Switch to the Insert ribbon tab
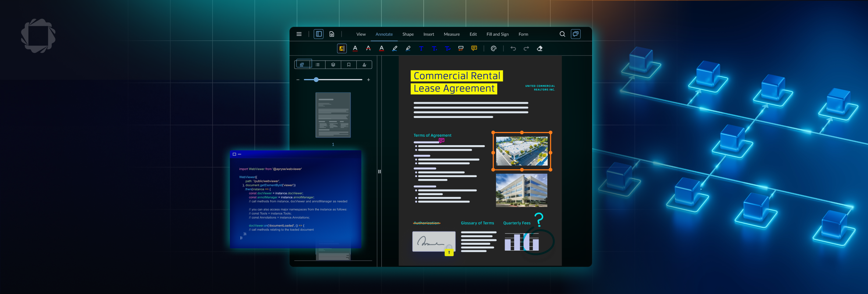 [x=428, y=34]
